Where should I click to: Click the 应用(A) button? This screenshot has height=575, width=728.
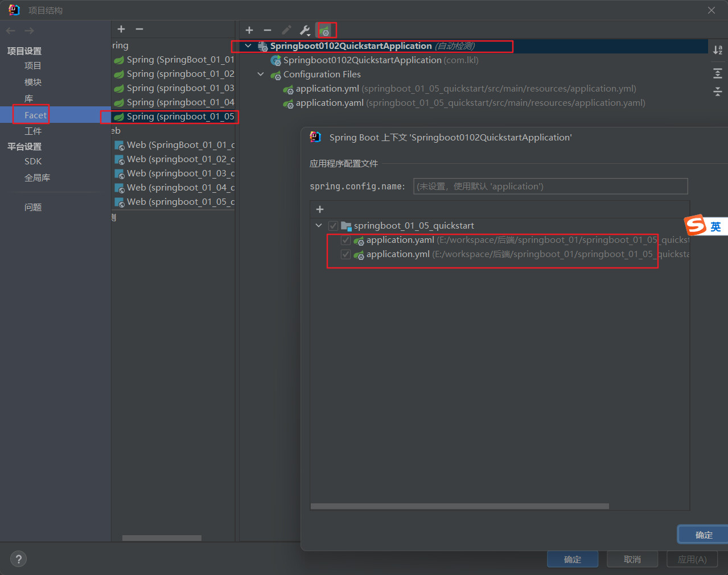(692, 560)
